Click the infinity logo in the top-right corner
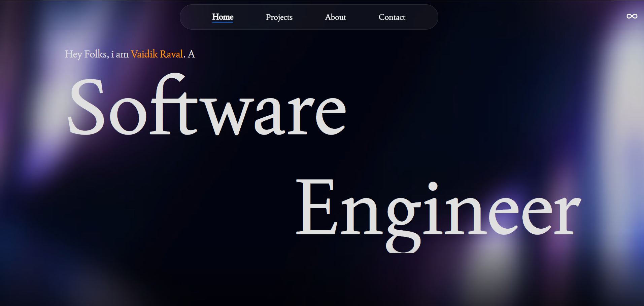Viewport: 644px width, 306px height. pyautogui.click(x=632, y=16)
